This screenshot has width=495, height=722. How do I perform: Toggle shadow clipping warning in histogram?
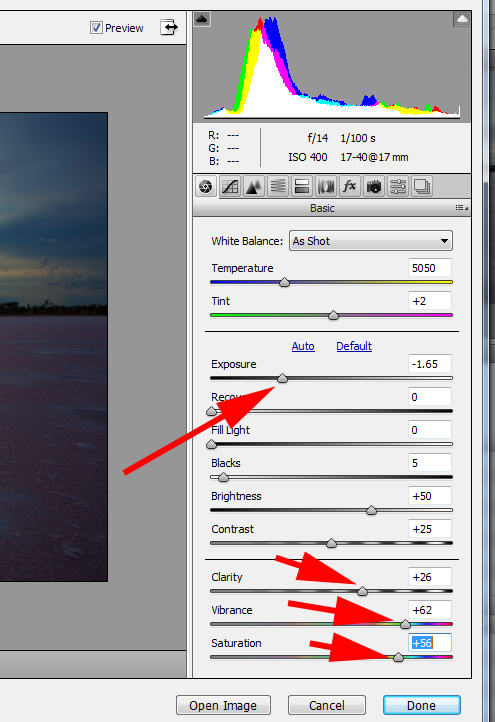tap(202, 19)
